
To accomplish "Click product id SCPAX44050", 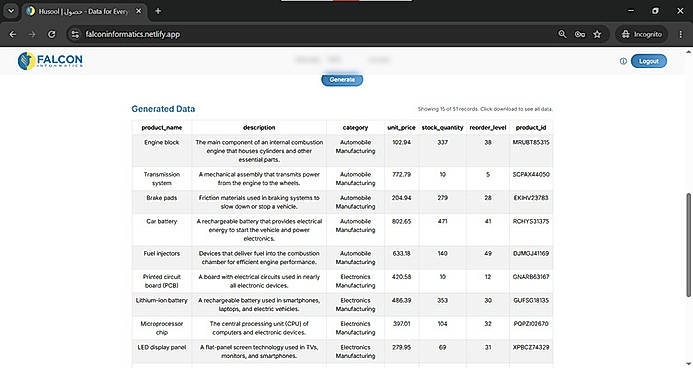I will pos(531,175).
